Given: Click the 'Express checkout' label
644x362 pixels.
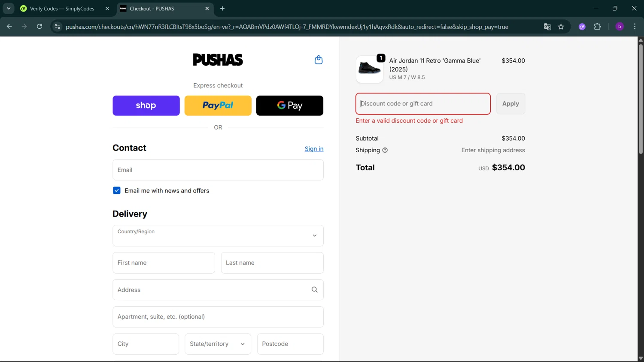Looking at the screenshot, I should (218, 86).
